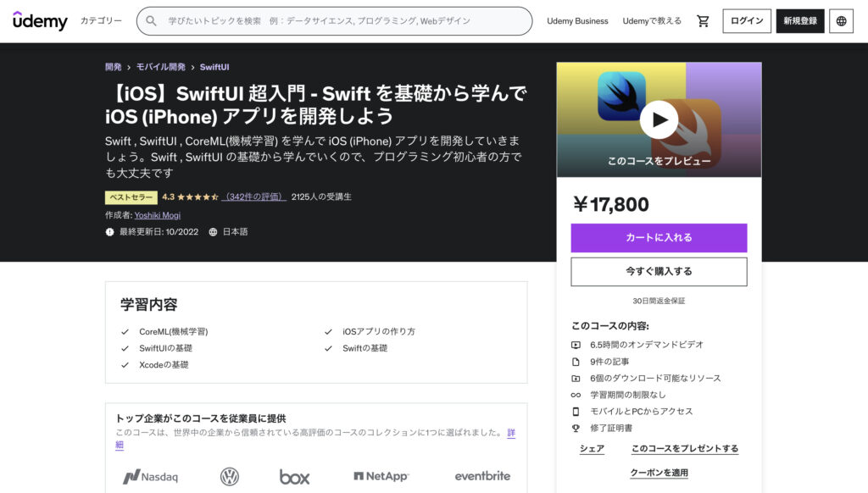Click the ベストセラー badge
Screen dimensions: 868x493
(131, 197)
